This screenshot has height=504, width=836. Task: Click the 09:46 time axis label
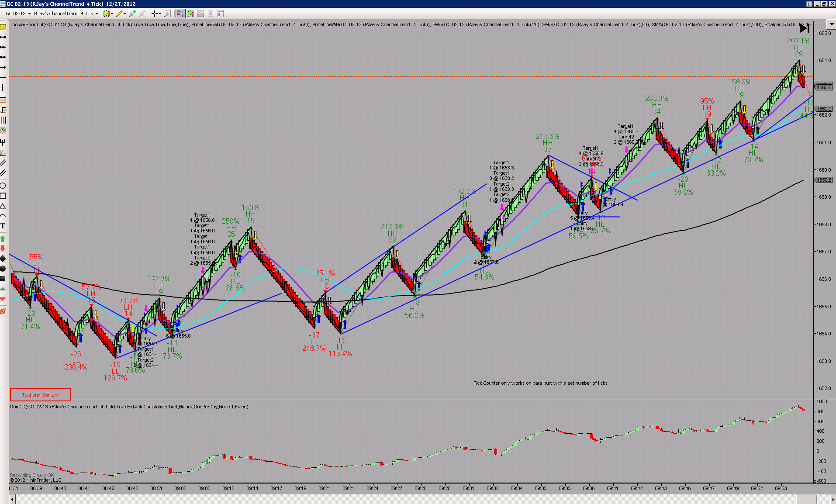[x=684, y=488]
